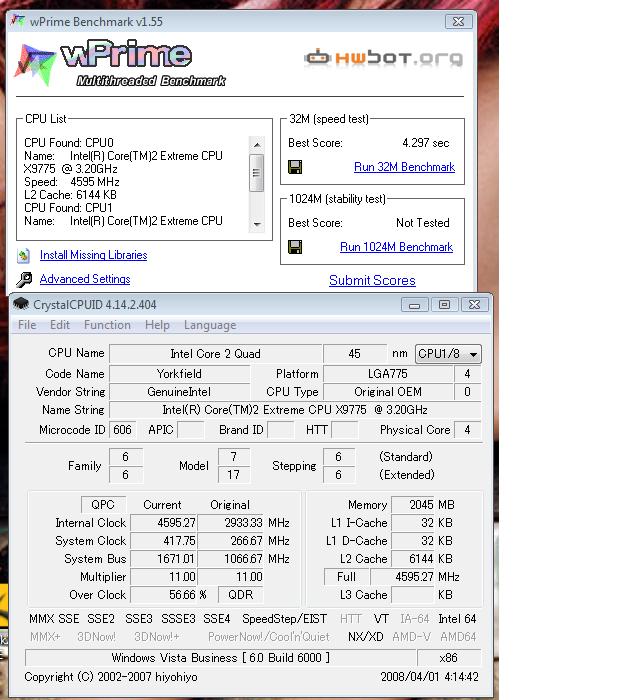Click the OS field Windows Vista Business
Viewport: 640px width, 700px height.
(x=220, y=658)
